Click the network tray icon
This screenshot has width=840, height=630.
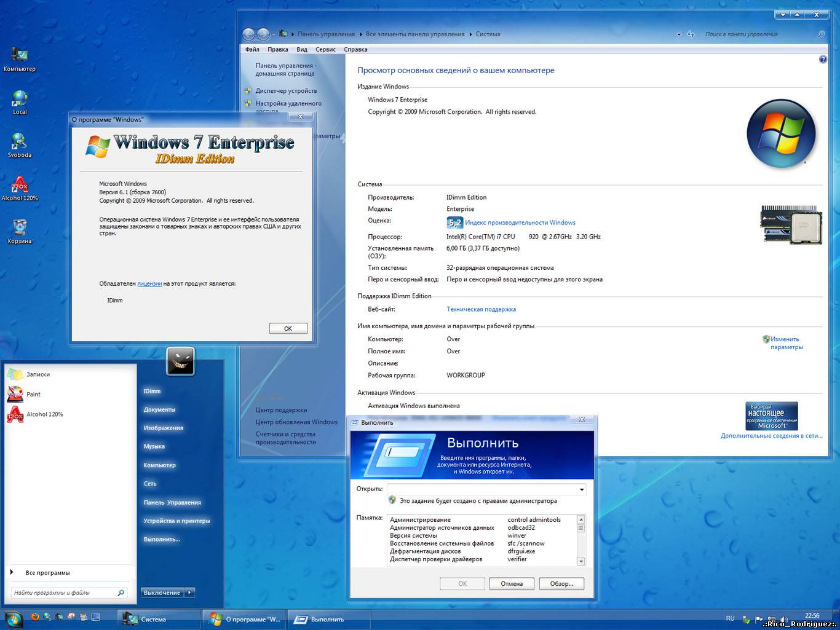click(771, 620)
